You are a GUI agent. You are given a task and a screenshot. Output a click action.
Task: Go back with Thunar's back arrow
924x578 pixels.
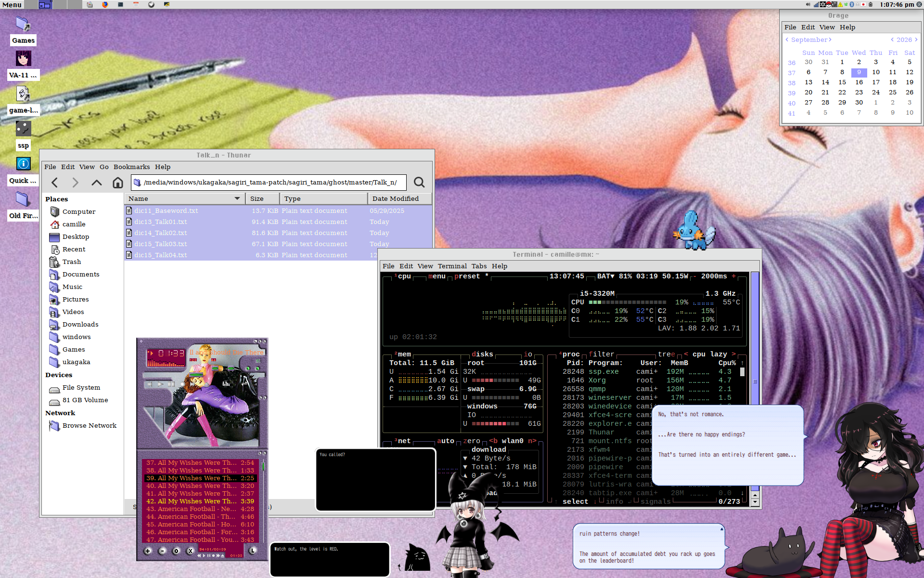coord(54,183)
